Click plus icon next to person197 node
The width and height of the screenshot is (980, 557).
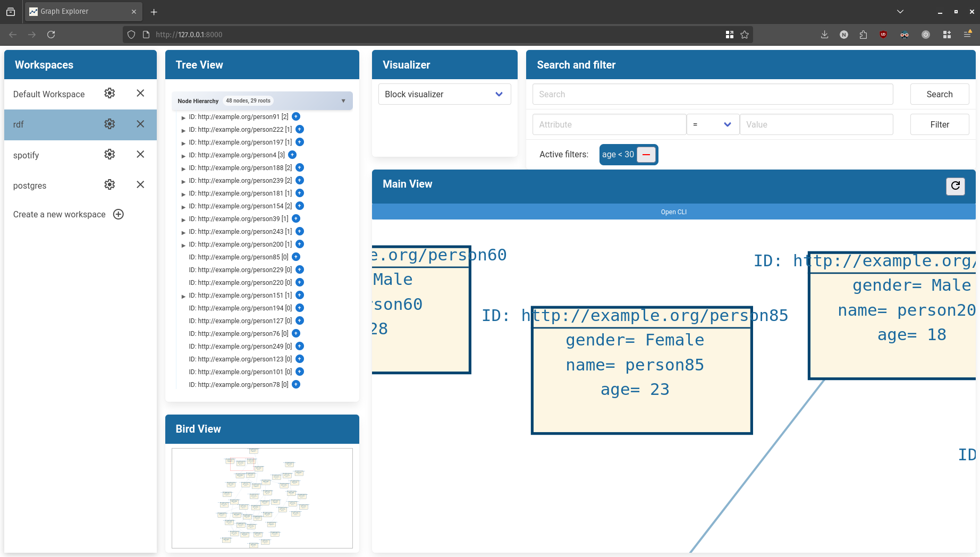[300, 142]
